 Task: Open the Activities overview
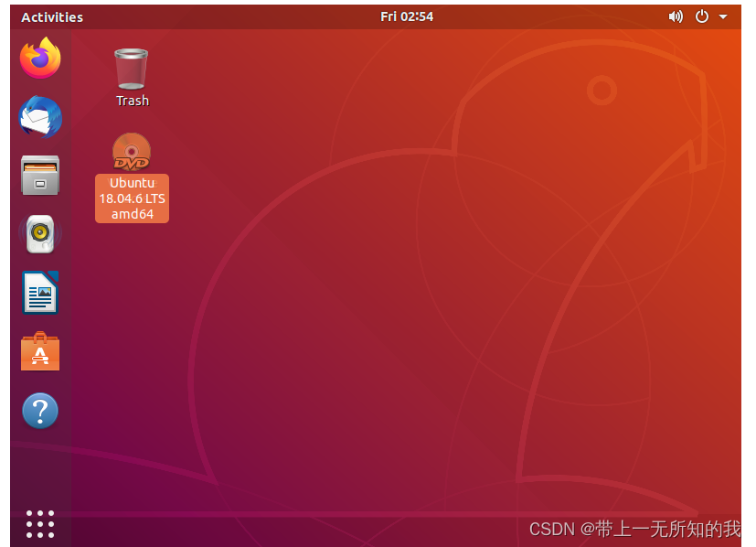52,17
